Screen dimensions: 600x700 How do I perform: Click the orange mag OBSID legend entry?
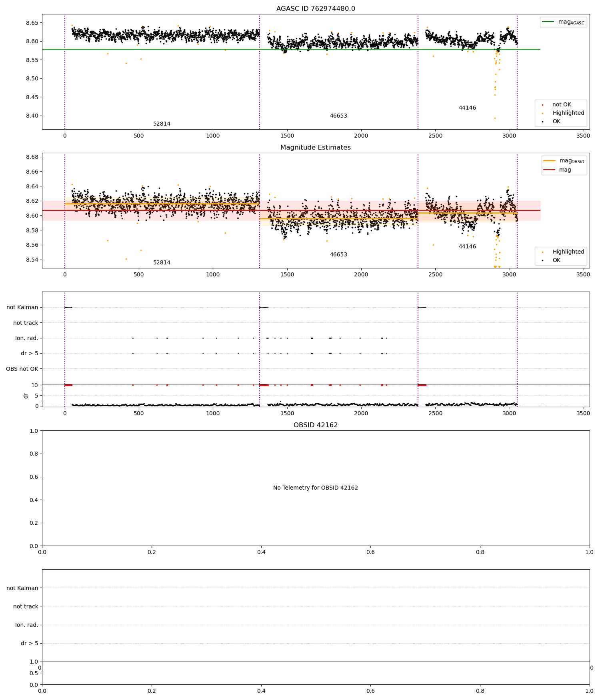[x=564, y=161]
